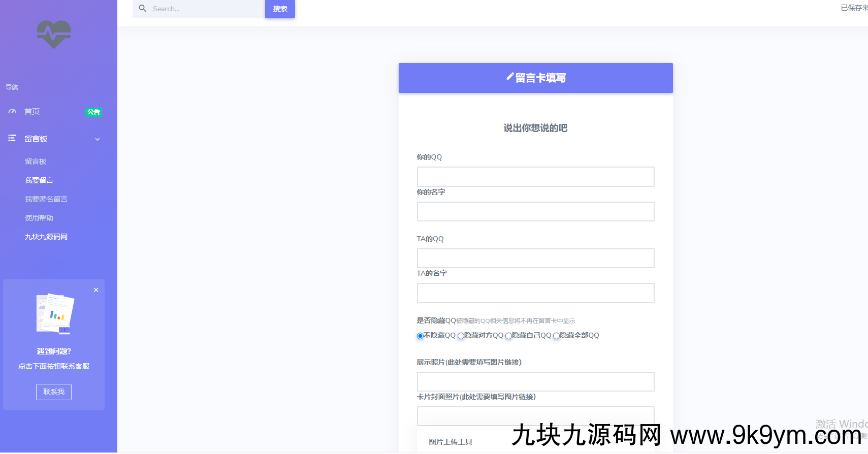This screenshot has height=454, width=868.
Task: Click the document illustration in help card
Action: tap(54, 313)
